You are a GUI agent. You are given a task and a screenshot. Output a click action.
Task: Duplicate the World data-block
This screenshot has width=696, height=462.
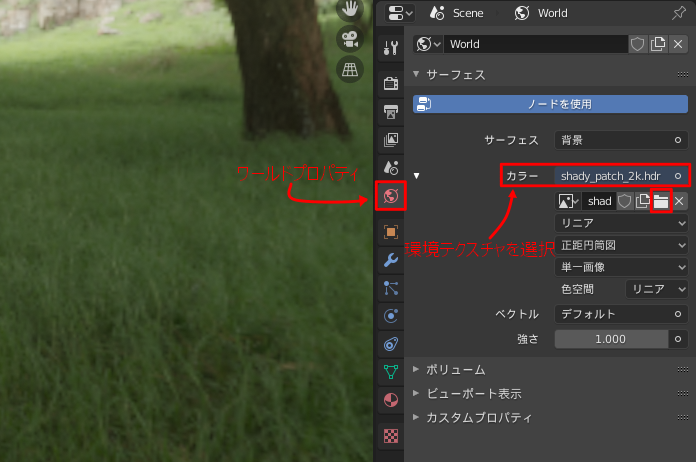point(658,44)
